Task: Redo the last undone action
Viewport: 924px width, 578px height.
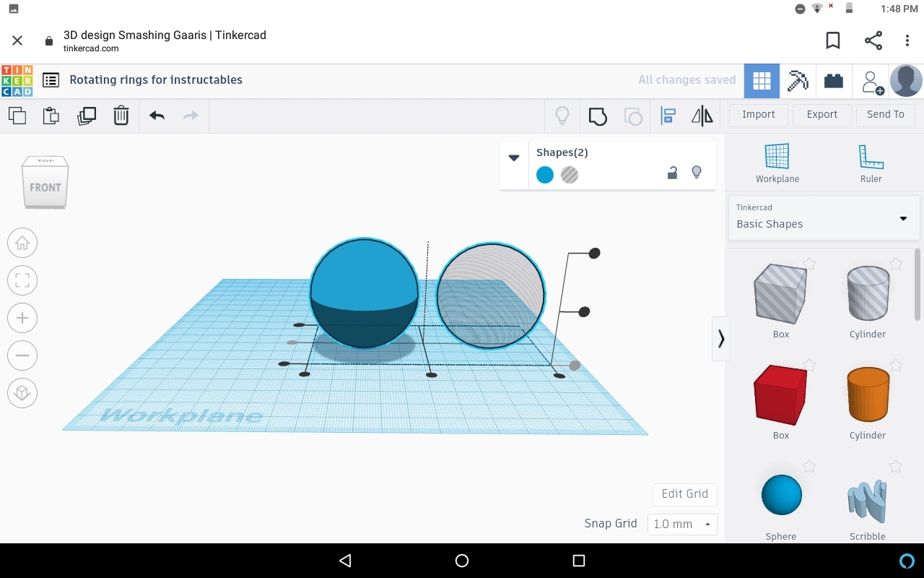Action: [191, 116]
